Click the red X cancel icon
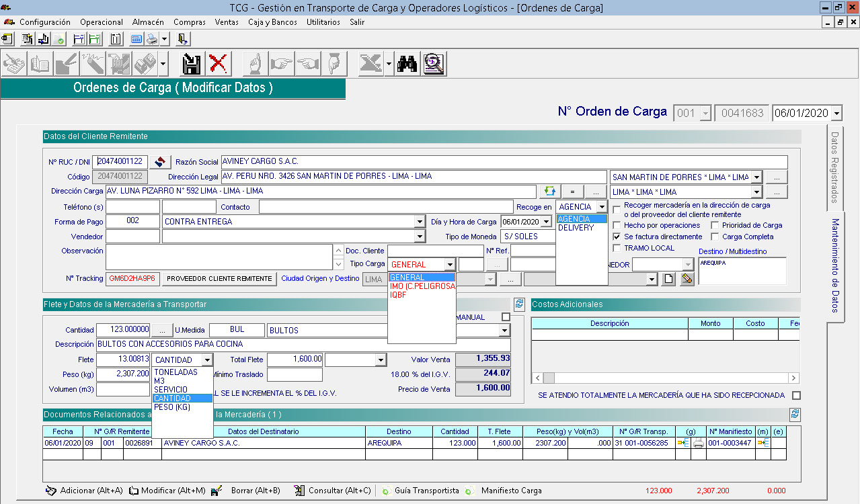This screenshot has width=860, height=504. [218, 64]
